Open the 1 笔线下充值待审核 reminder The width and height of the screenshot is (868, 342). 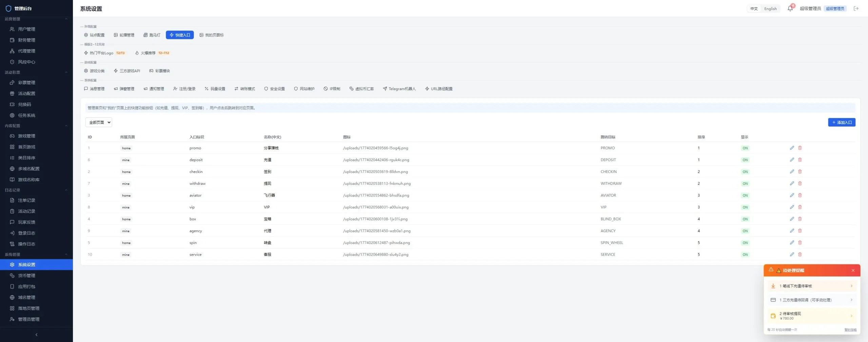[812, 286]
